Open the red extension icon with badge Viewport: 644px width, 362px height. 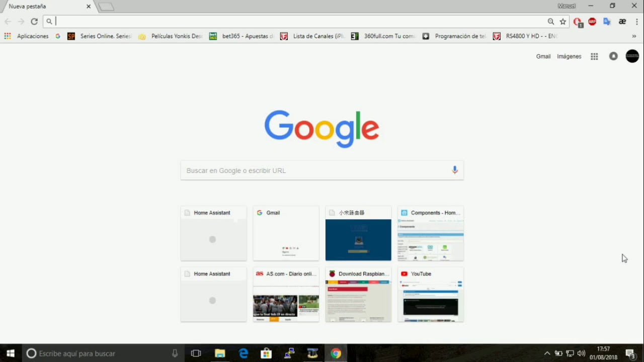[578, 22]
